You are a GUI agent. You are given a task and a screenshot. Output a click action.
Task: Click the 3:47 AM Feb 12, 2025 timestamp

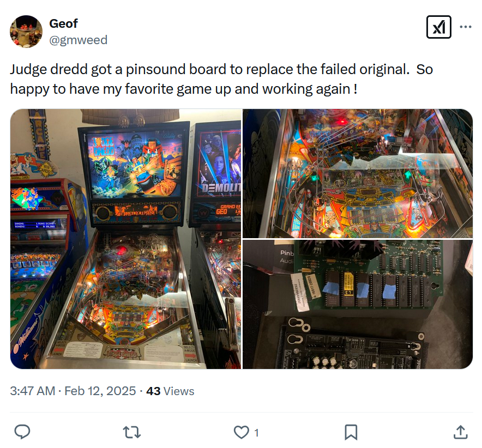point(73,391)
